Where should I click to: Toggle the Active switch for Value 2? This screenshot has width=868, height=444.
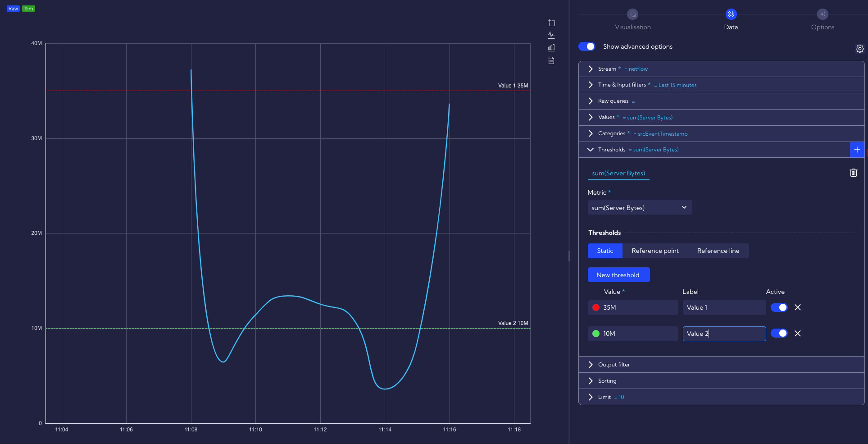pos(779,334)
